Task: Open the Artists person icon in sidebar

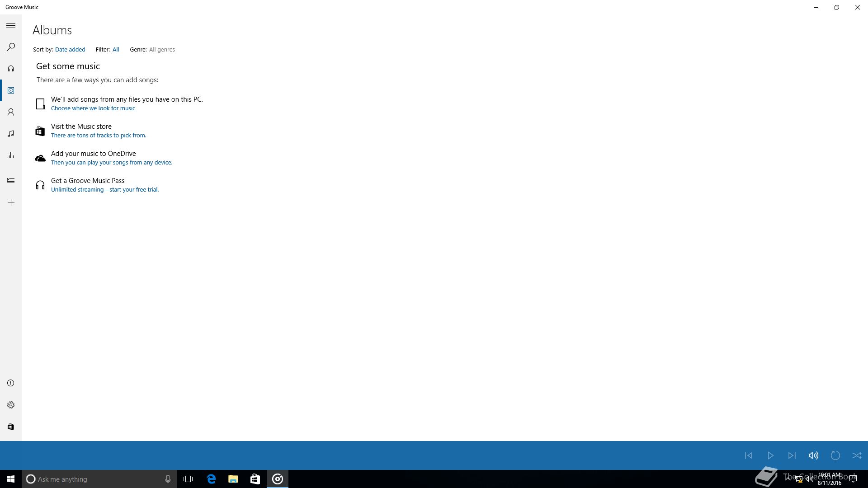Action: point(11,112)
